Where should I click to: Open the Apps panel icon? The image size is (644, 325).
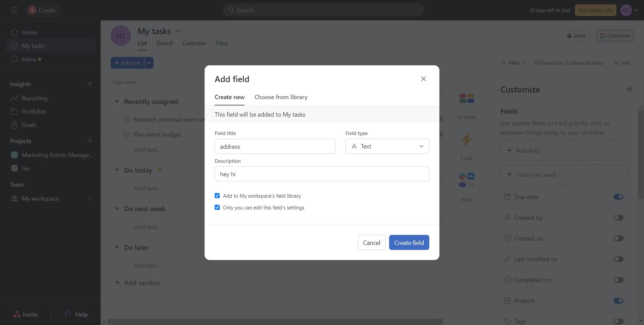[x=466, y=179]
